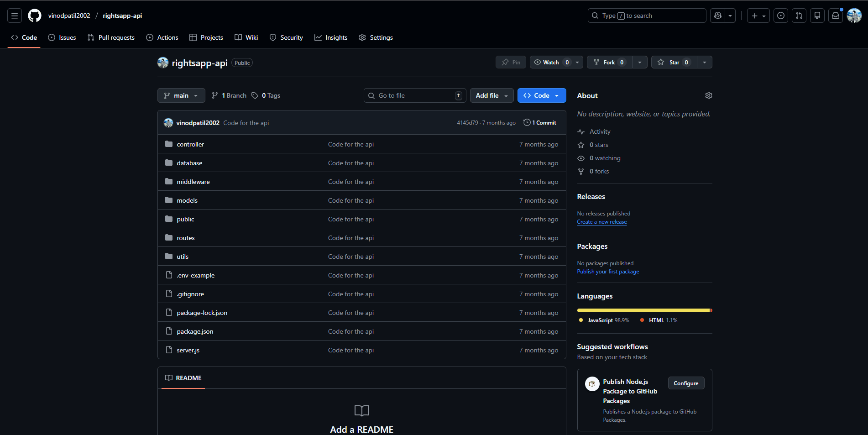
Task: Click the JavaScript portion of the languages bar
Action: [639, 310]
